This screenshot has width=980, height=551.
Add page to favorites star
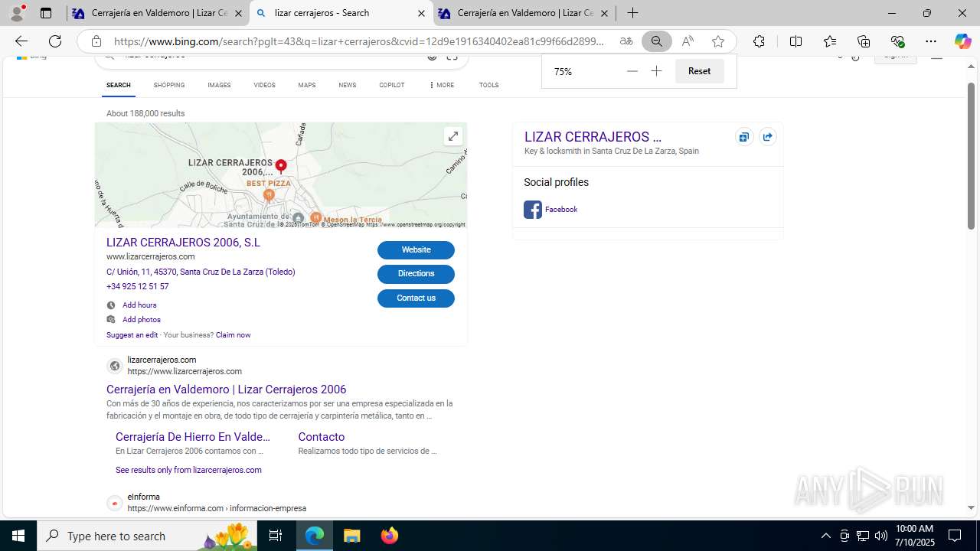click(718, 41)
